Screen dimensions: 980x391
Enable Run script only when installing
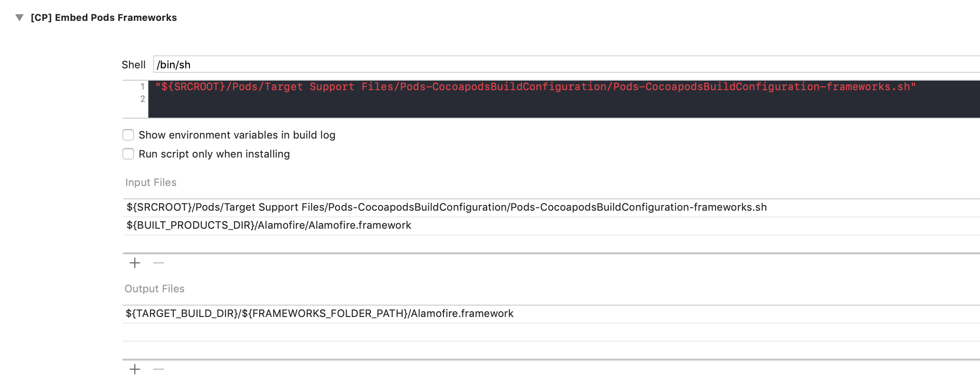point(128,154)
